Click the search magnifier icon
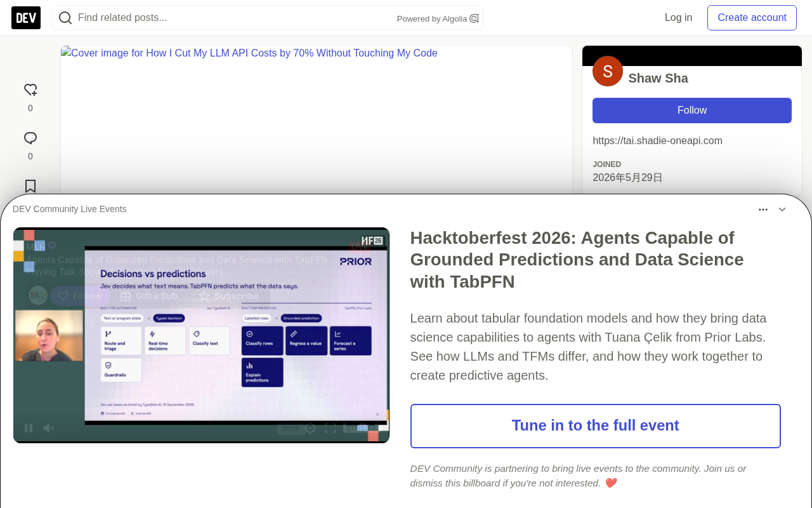 point(65,18)
